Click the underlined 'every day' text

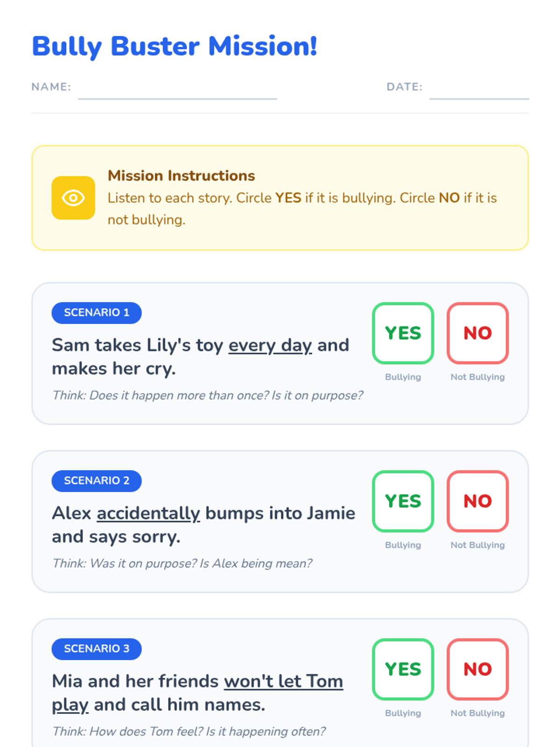pyautogui.click(x=270, y=345)
